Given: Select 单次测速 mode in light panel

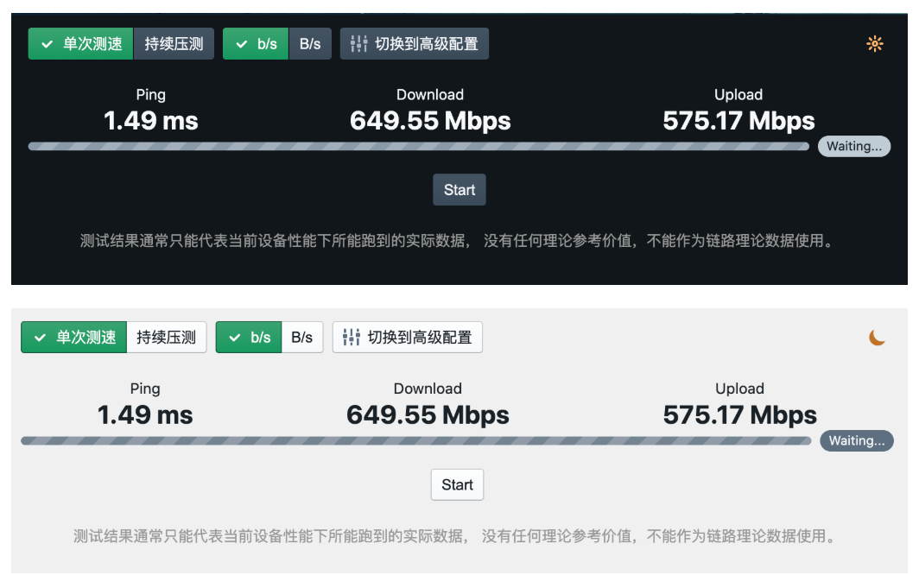Looking at the screenshot, I should [74, 338].
